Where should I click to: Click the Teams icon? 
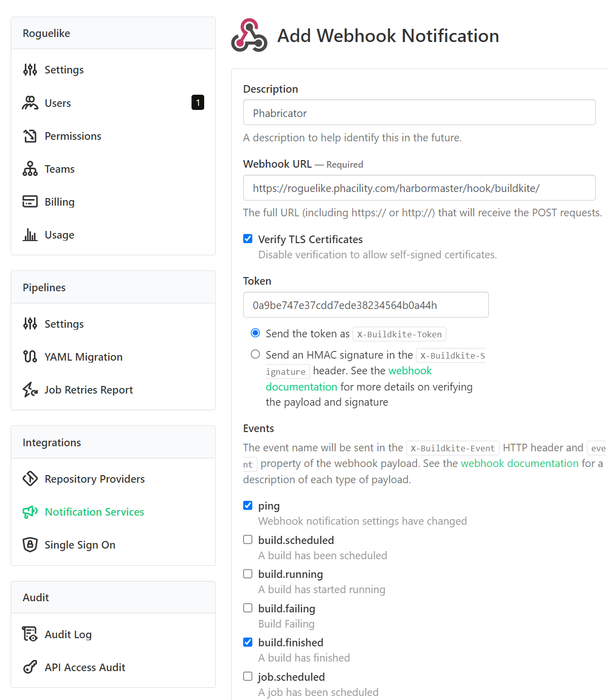click(x=30, y=169)
